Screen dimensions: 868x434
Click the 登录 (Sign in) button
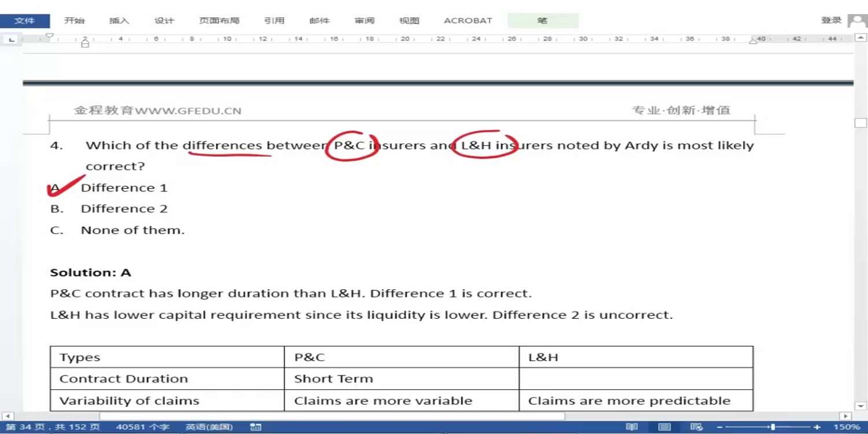pos(831,20)
